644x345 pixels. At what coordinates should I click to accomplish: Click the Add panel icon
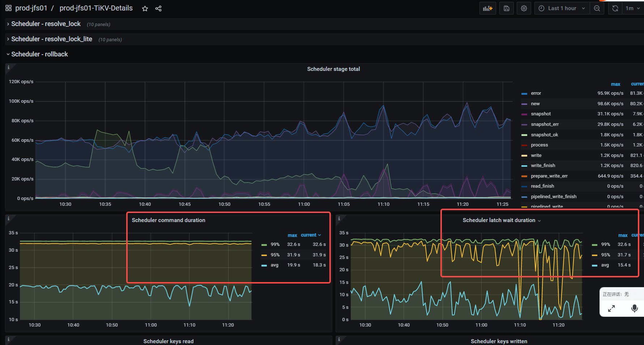tap(487, 8)
